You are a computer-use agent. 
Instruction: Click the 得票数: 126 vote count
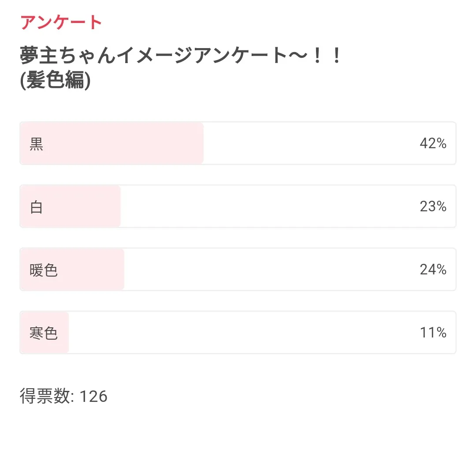pyautogui.click(x=64, y=396)
